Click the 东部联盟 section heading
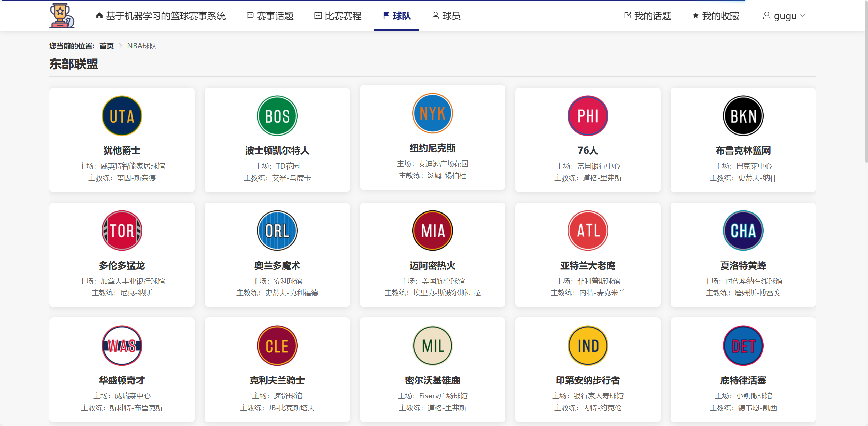 click(74, 64)
